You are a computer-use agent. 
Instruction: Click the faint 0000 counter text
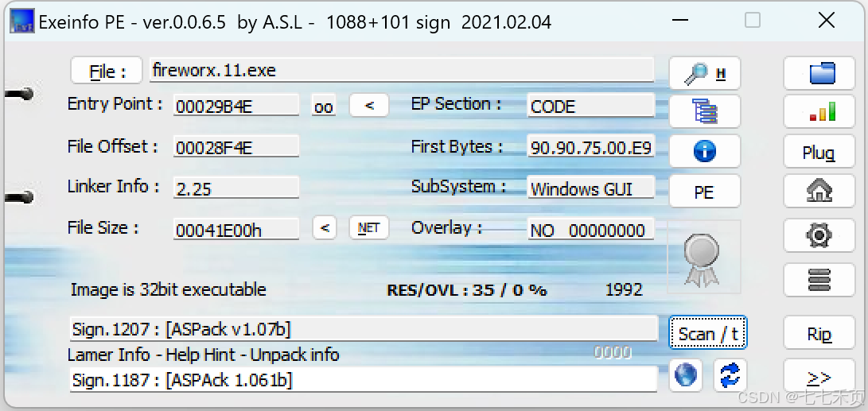[x=613, y=352]
